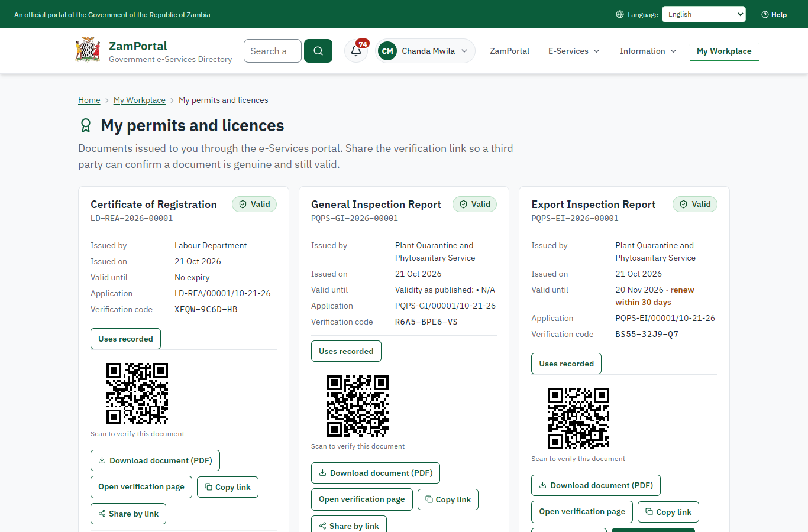Copy link for Certificate of Registration
The image size is (808, 532).
[x=228, y=487]
